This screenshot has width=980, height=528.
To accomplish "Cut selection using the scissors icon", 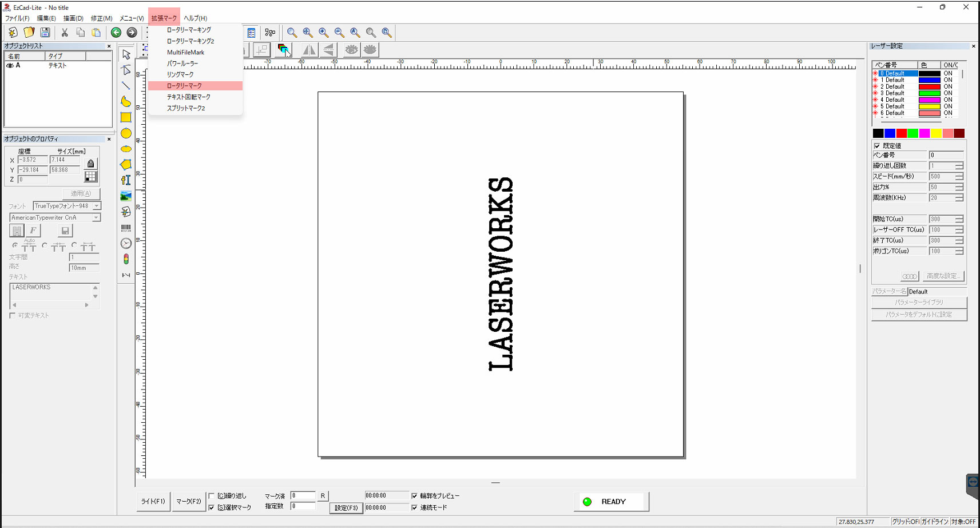I will pyautogui.click(x=65, y=33).
